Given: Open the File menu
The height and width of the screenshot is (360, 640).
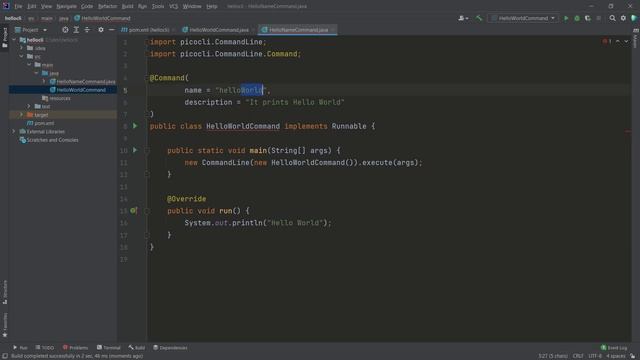Looking at the screenshot, I should coord(18,7).
